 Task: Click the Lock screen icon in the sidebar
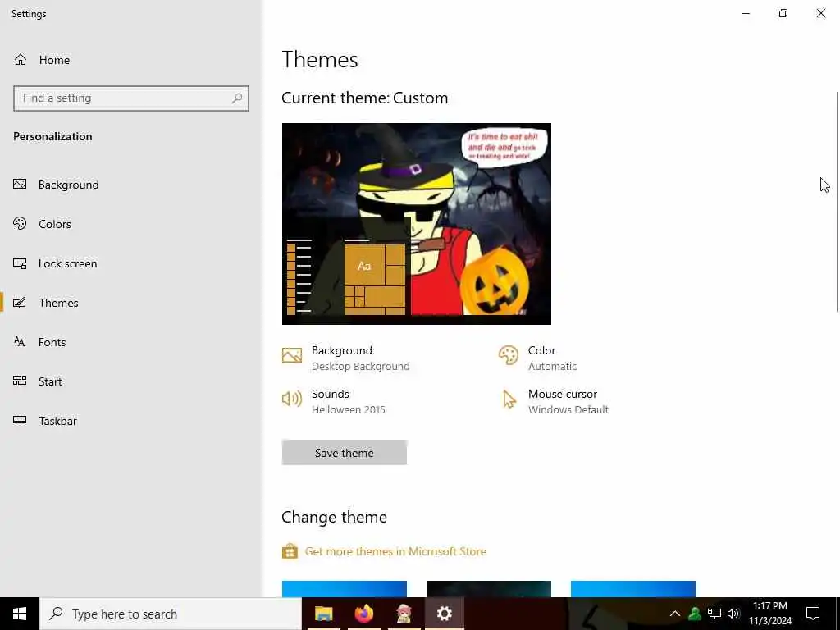pos(20,263)
